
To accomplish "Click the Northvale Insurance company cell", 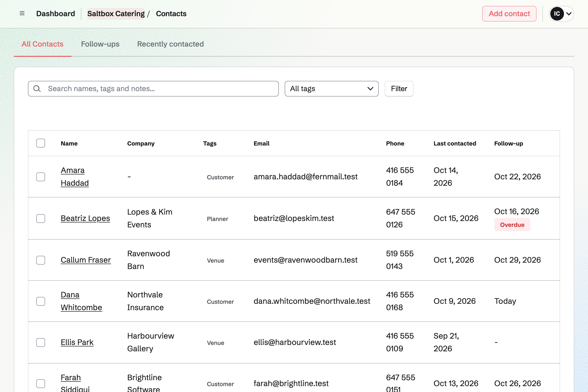I will 145,301.
